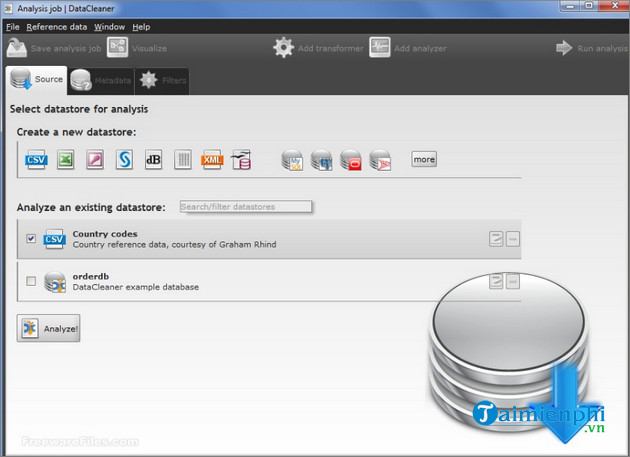Viewport: 630px width, 457px height.
Task: Create a new SAS library datastore
Action: (x=125, y=159)
